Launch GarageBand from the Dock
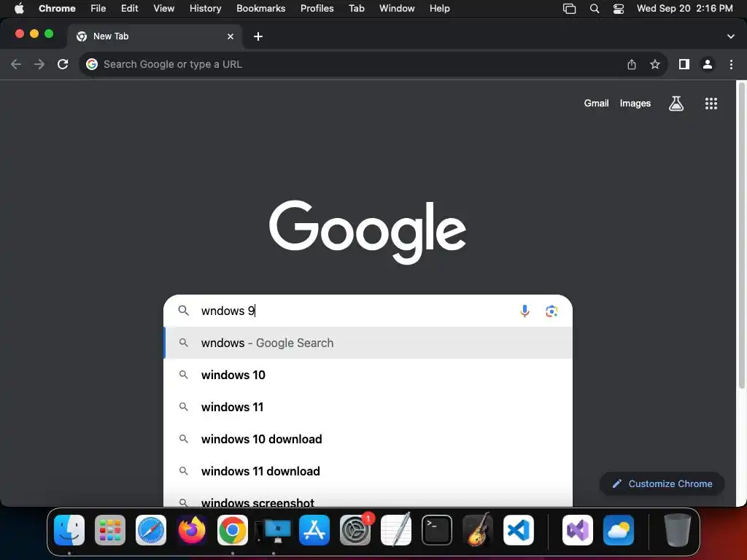This screenshot has height=560, width=747. (x=478, y=530)
